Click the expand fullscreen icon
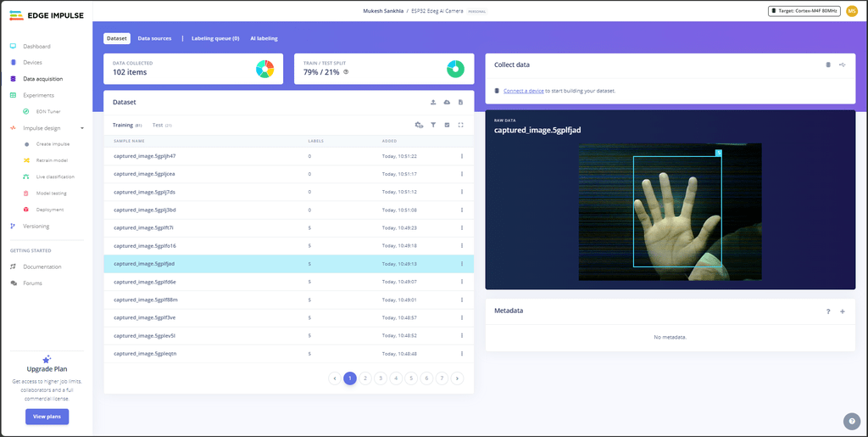The height and width of the screenshot is (437, 868). (x=460, y=126)
